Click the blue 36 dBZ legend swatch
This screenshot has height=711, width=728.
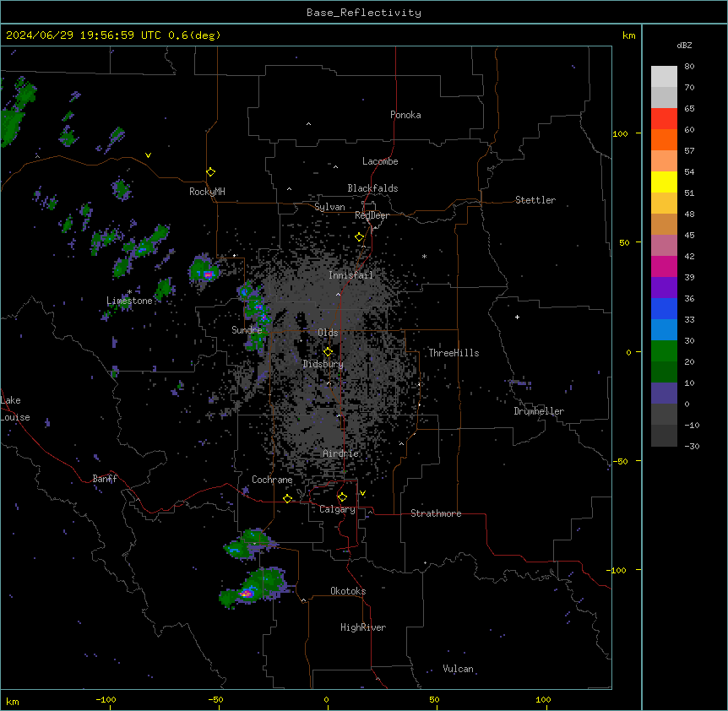click(664, 308)
